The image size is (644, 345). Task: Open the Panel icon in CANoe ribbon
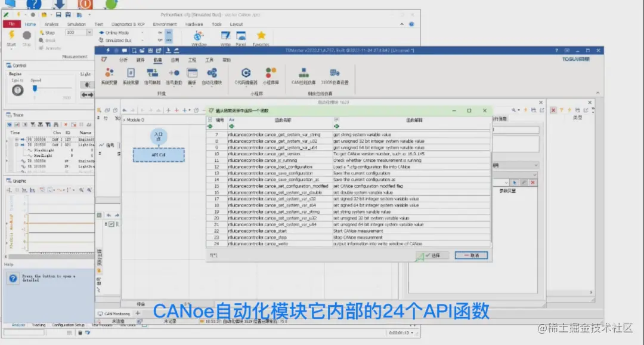[241, 36]
